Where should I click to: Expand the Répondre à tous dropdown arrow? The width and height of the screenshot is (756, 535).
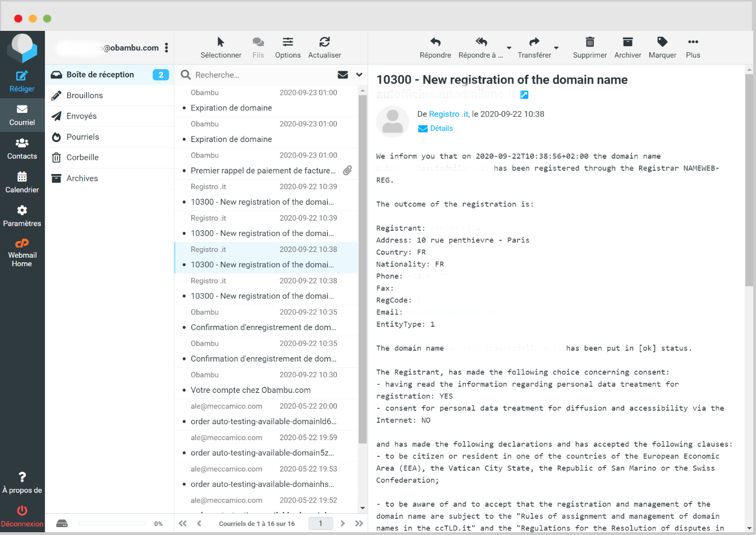(509, 48)
